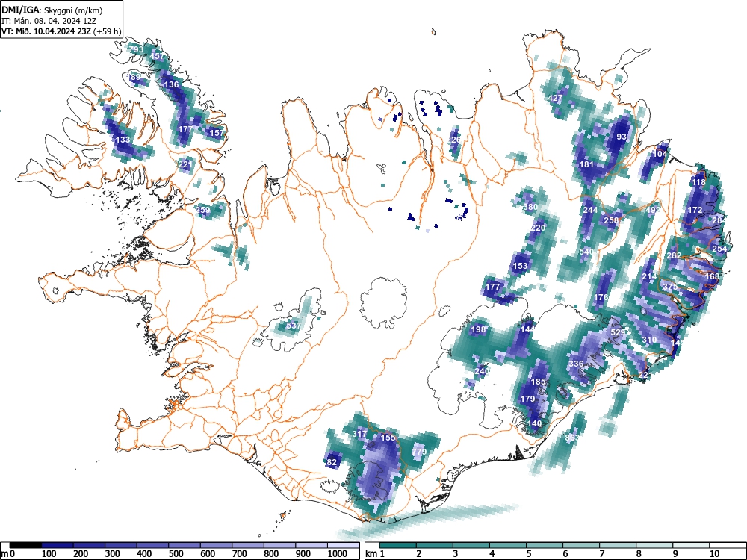747x560 pixels.
Task: Click the '153' visibility value on the map
Action: coord(520,267)
